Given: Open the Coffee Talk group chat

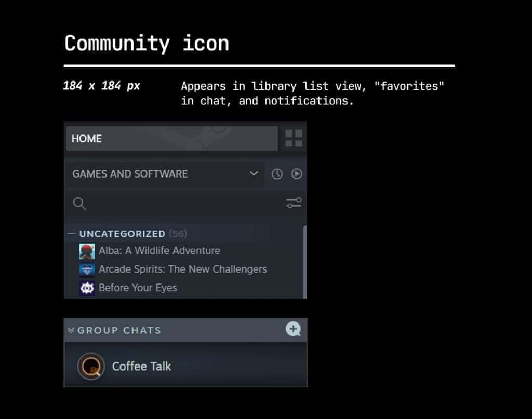Looking at the screenshot, I should (141, 366).
